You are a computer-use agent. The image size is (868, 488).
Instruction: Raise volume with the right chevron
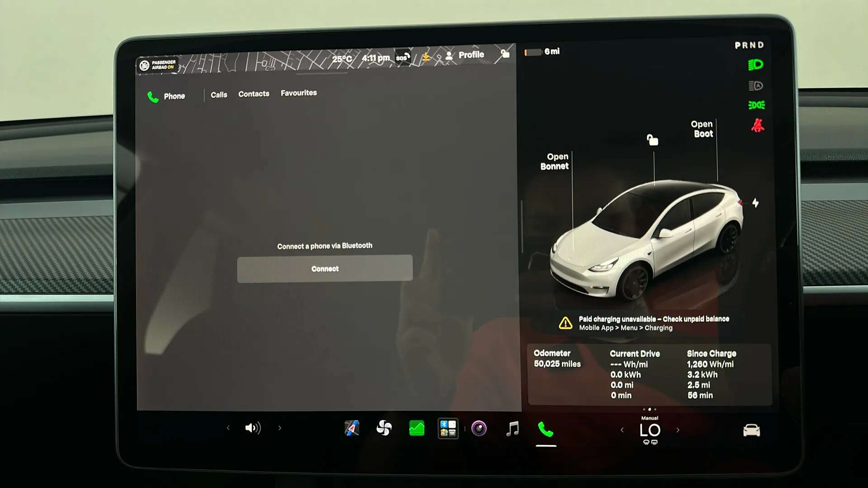click(280, 428)
